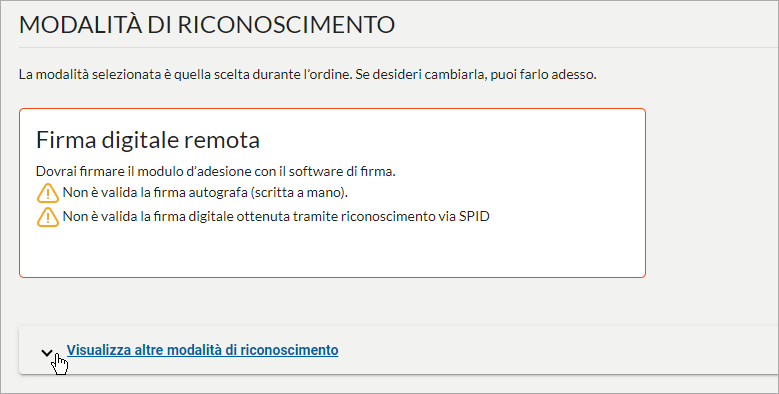Click the (scritta a mano) parenthetical text
This screenshot has height=394, width=779.
[299, 193]
